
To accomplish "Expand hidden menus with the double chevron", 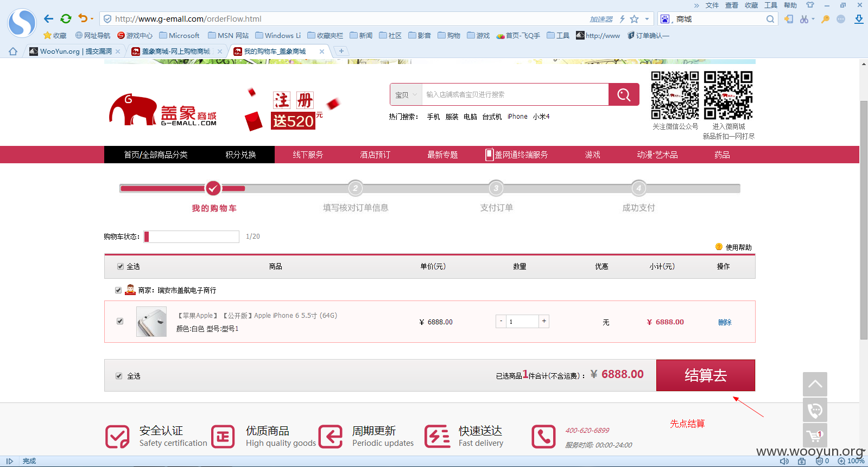I will tap(696, 5).
